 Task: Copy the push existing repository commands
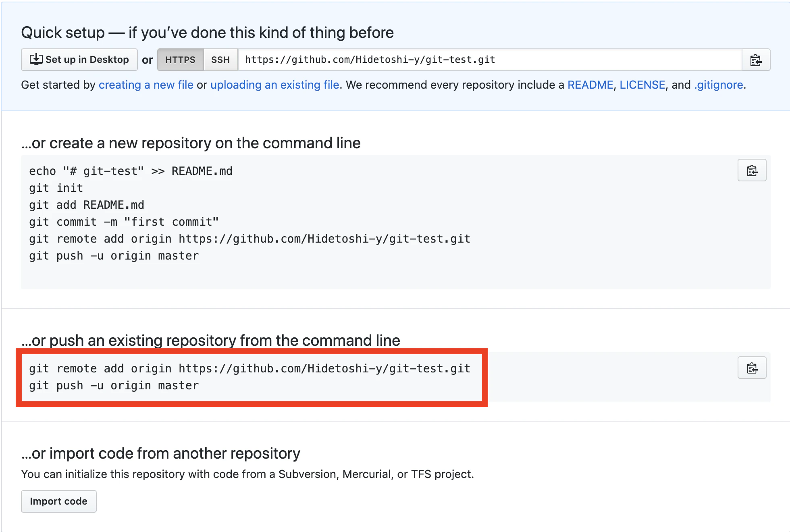click(x=752, y=368)
